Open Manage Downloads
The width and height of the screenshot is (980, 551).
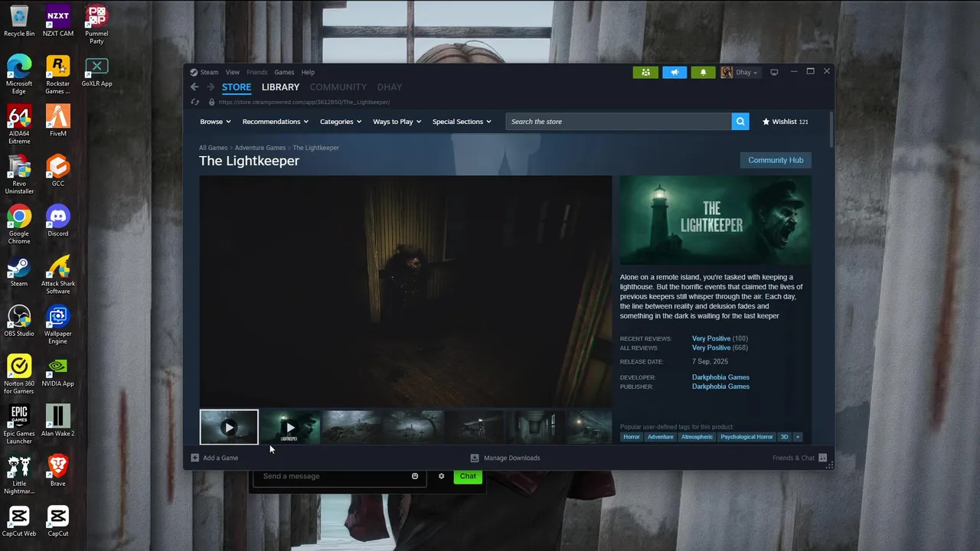click(505, 458)
